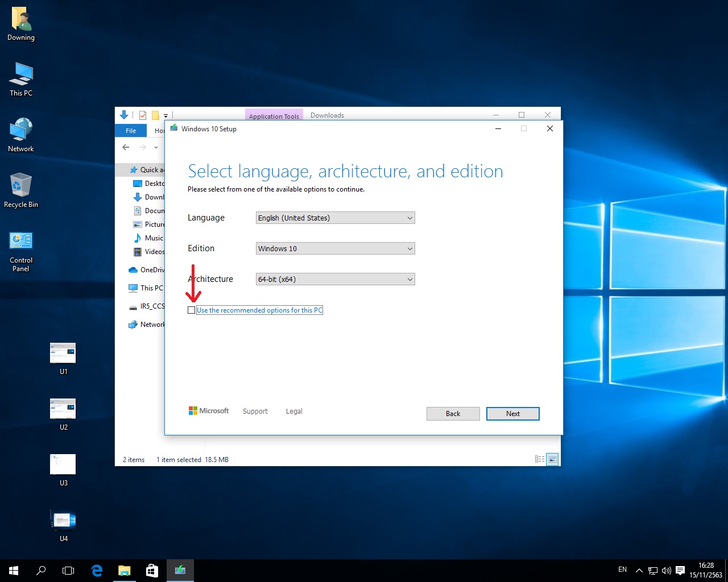The height and width of the screenshot is (582, 728).
Task: Select the U1 image file on desktop
Action: click(63, 358)
